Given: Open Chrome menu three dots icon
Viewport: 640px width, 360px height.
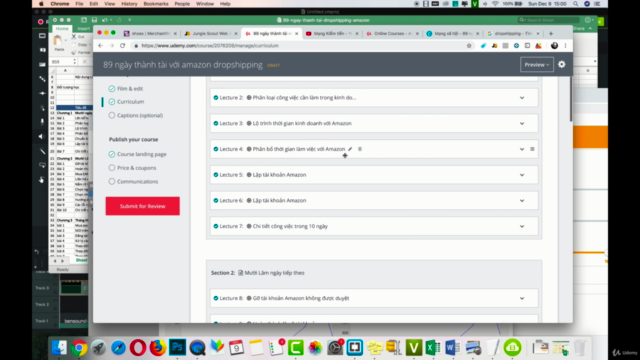Looking at the screenshot, I should click(565, 46).
